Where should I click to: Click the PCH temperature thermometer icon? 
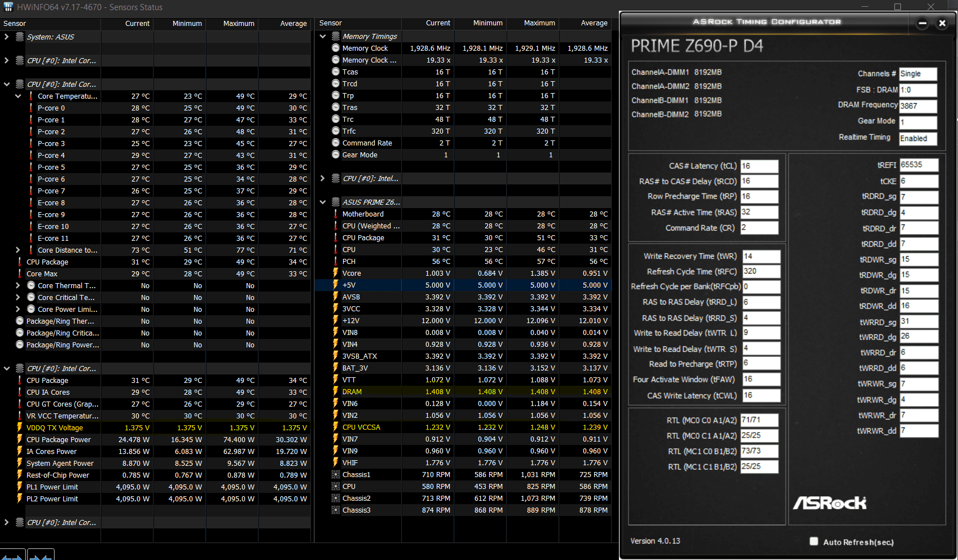click(x=336, y=261)
